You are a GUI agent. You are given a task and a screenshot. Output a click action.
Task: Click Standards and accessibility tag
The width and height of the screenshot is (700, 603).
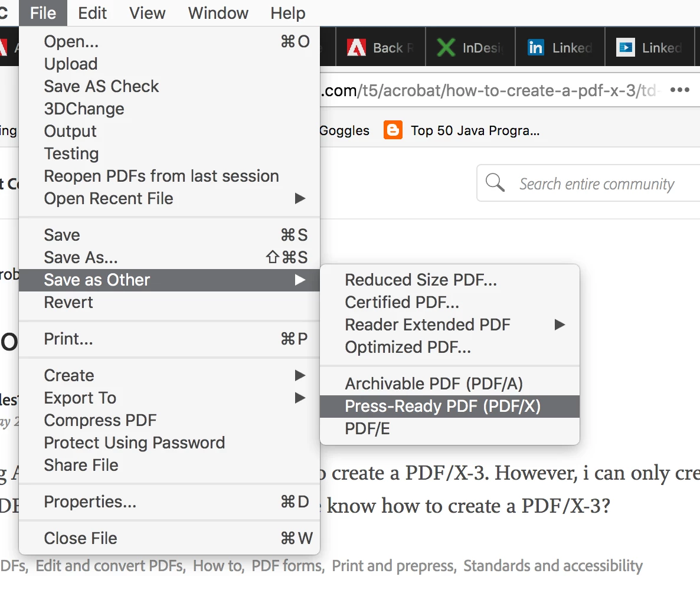click(x=552, y=565)
